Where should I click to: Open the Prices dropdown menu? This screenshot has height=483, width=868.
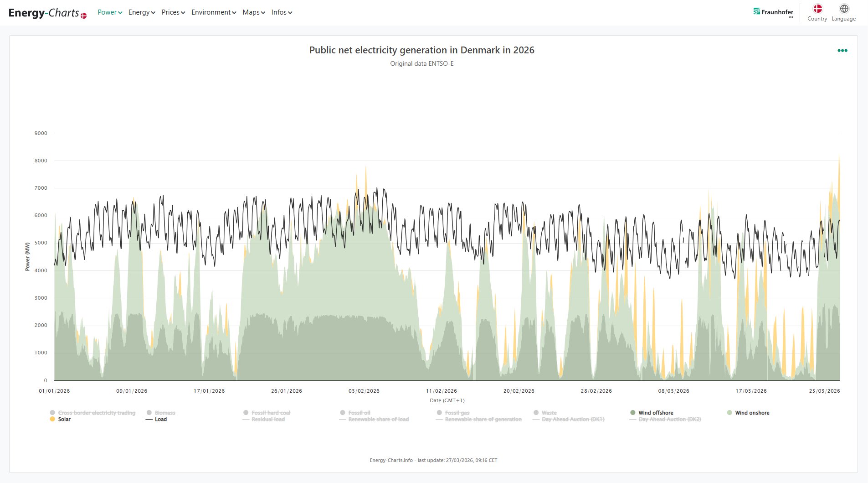173,12
